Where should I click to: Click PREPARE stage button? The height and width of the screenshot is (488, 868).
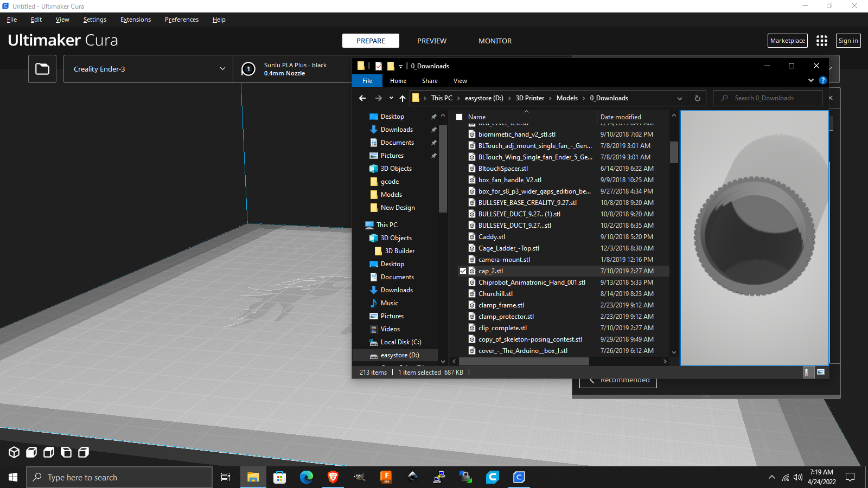[x=371, y=41]
